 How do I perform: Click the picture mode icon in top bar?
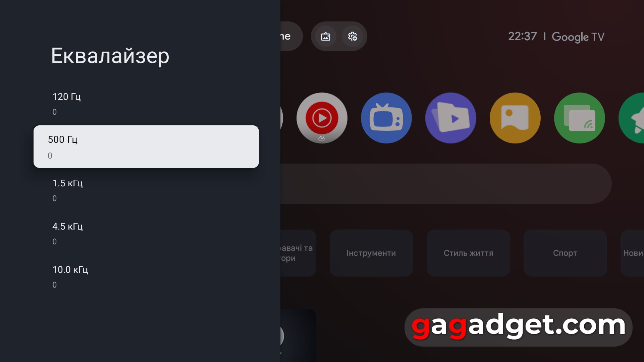click(325, 36)
